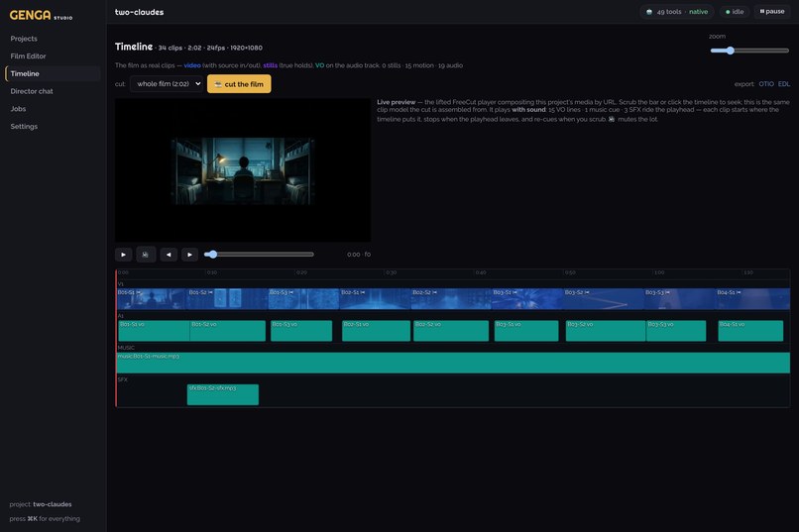Export the timeline as EDL
This screenshot has height=532, width=799.
coord(784,84)
